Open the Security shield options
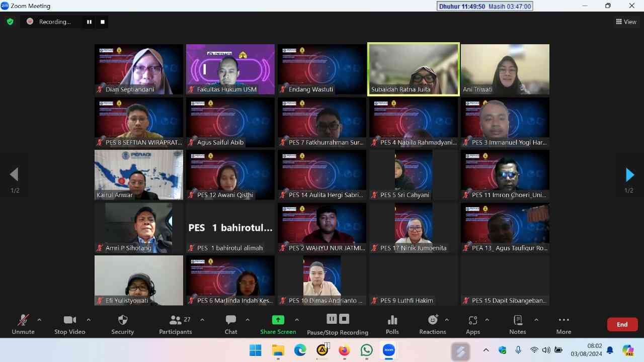Image resolution: width=644 pixels, height=362 pixels. 122,324
